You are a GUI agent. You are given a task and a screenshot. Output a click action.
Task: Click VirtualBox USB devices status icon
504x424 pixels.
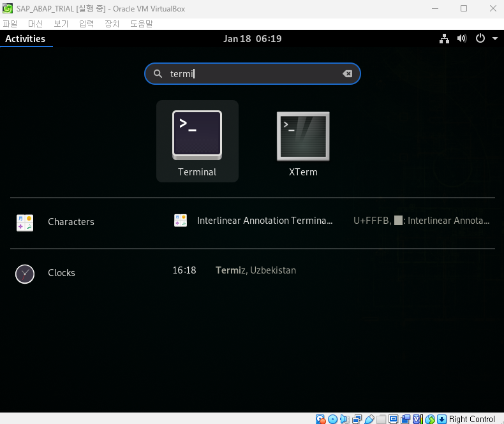point(369,419)
